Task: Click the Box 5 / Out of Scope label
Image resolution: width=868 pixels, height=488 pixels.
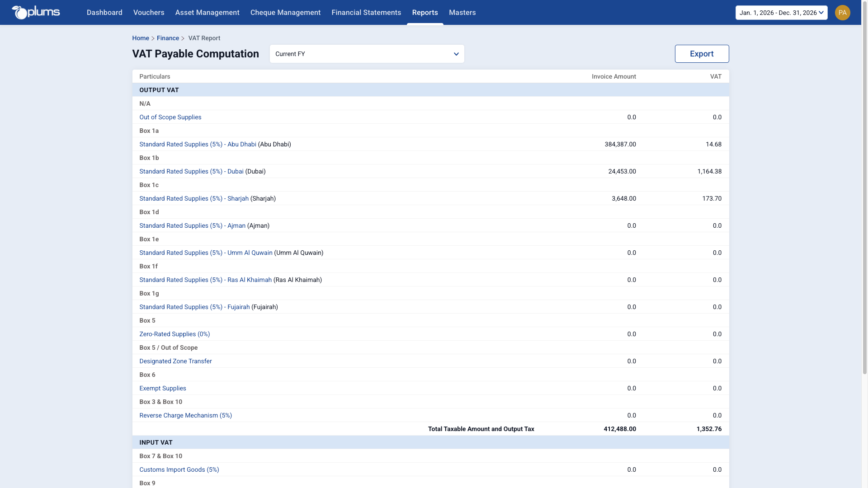Action: [168, 347]
